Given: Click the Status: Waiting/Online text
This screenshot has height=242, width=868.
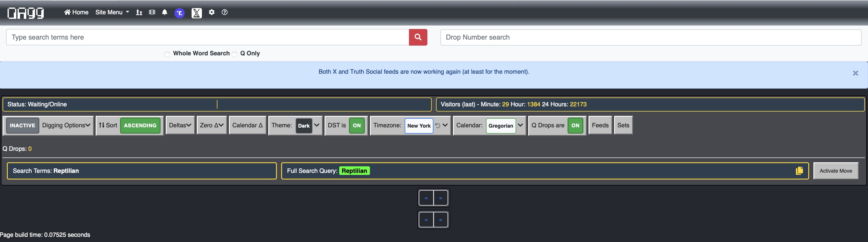Looking at the screenshot, I should (37, 104).
